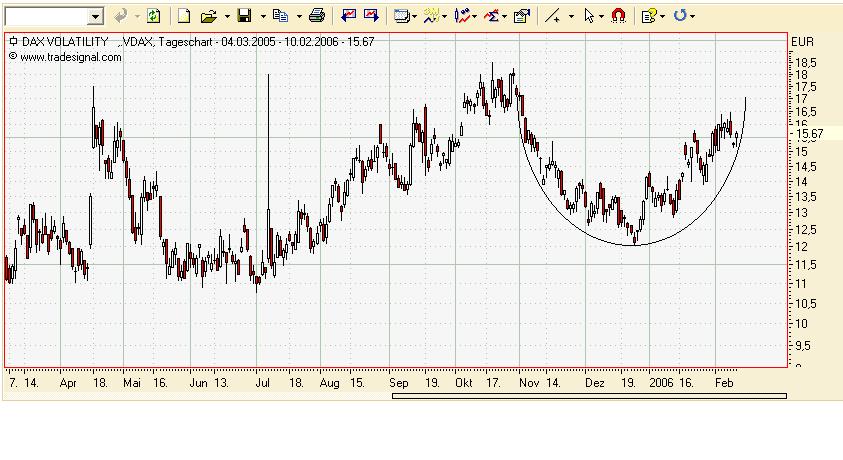This screenshot has width=843, height=460.
Task: Click the www.tradesignal.com text
Action: point(70,58)
